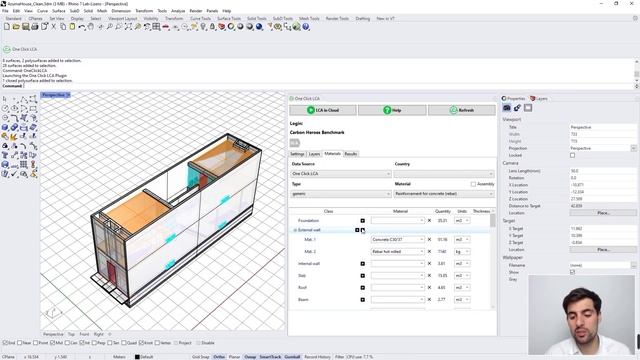Click the One Click LCA toolbar icon
Screen dimensions: 640x360
(x=7, y=49)
